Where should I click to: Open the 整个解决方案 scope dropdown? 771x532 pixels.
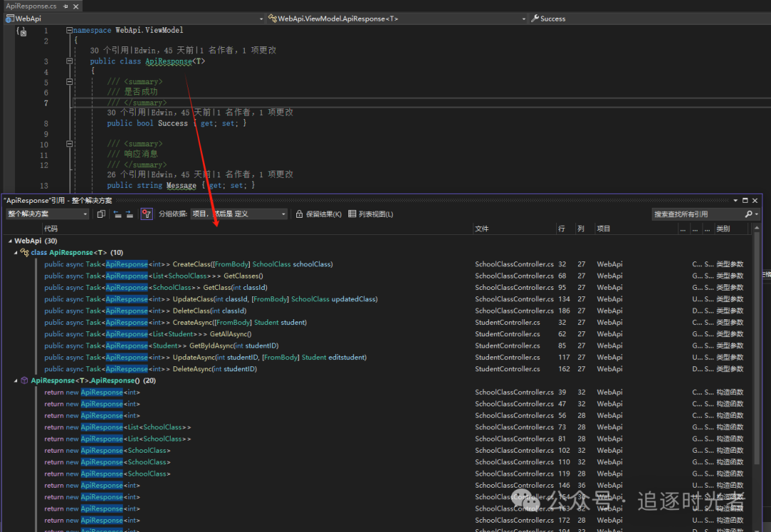(x=47, y=214)
